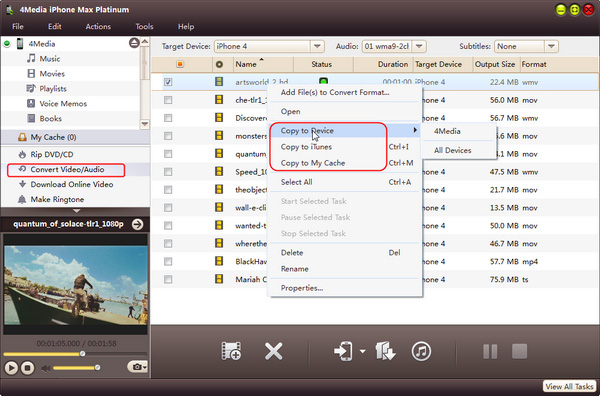The height and width of the screenshot is (396, 600).
Task: Check the wall-e-cli row checkbox
Action: point(168,208)
